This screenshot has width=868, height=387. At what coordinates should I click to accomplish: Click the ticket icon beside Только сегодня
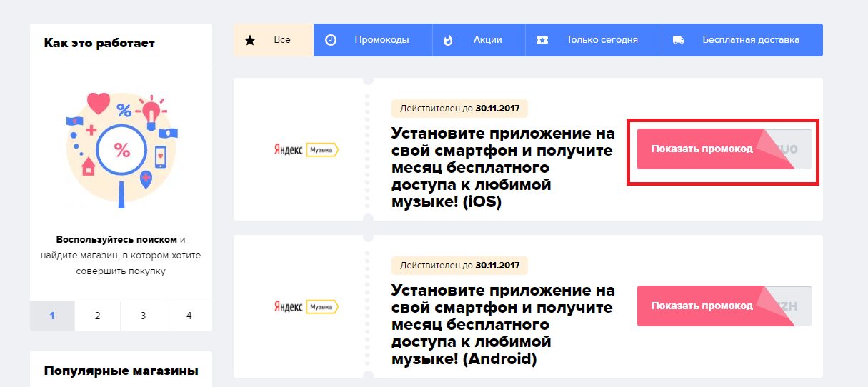[x=542, y=40]
